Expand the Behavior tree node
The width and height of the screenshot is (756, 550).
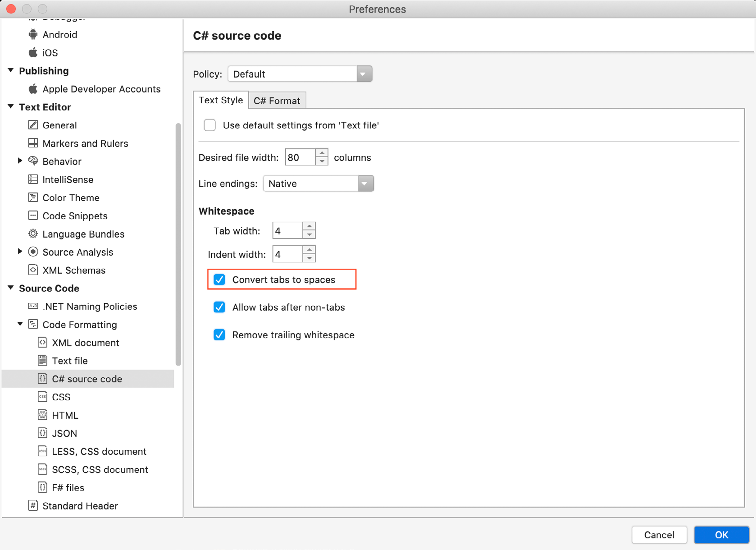coord(20,160)
